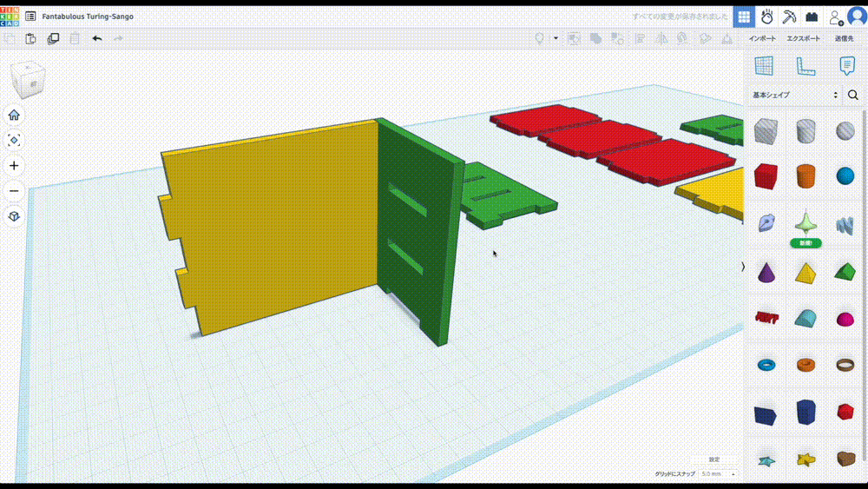
Task: Zoom out with the minus button
Action: click(14, 191)
